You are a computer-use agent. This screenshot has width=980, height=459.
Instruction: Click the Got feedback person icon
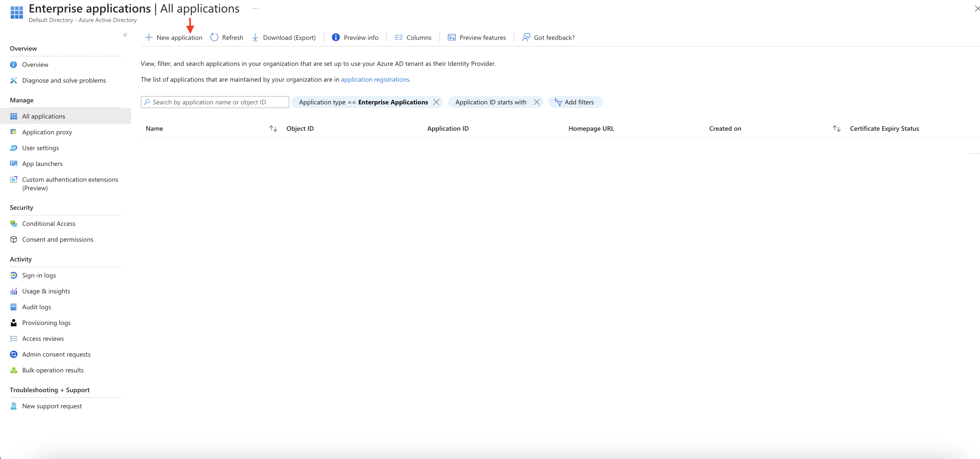point(526,37)
